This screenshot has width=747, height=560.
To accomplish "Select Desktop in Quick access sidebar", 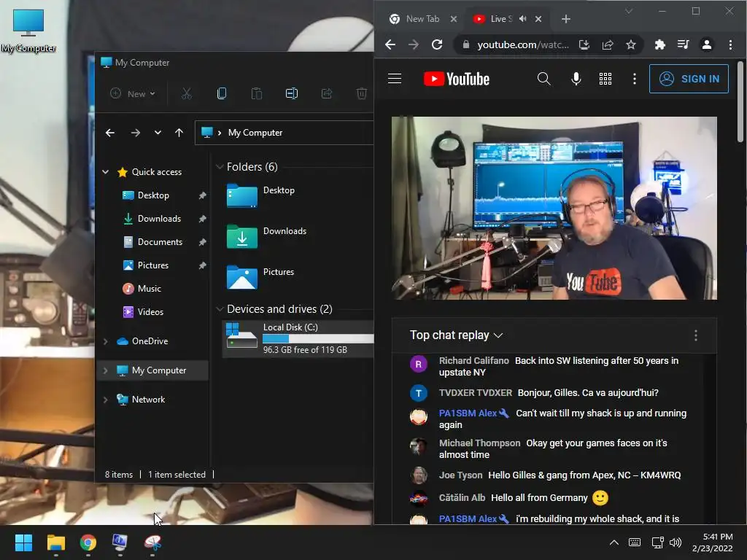I will [153, 195].
